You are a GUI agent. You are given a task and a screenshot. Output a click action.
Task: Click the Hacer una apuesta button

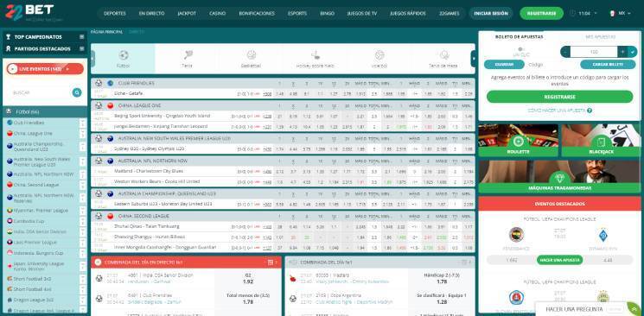559,260
